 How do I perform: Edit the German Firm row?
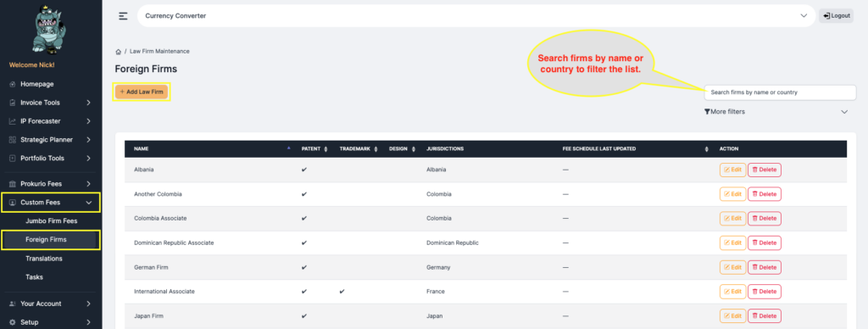pyautogui.click(x=732, y=267)
